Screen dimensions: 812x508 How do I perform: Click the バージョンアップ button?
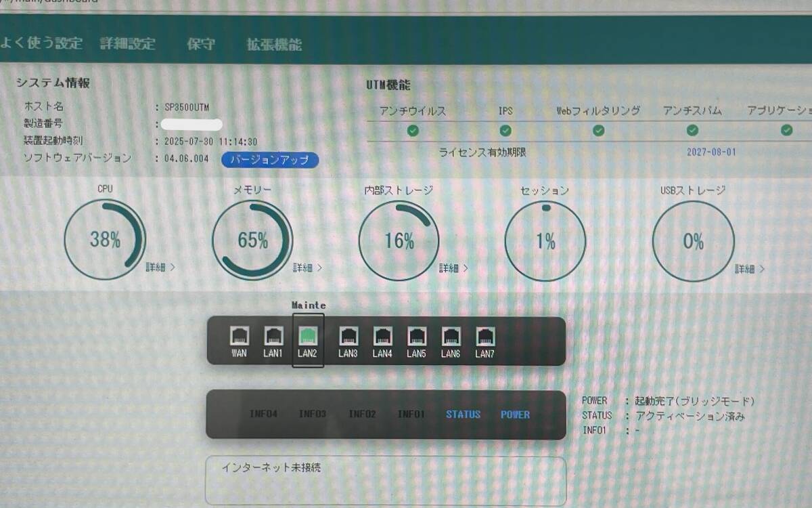[x=270, y=161]
